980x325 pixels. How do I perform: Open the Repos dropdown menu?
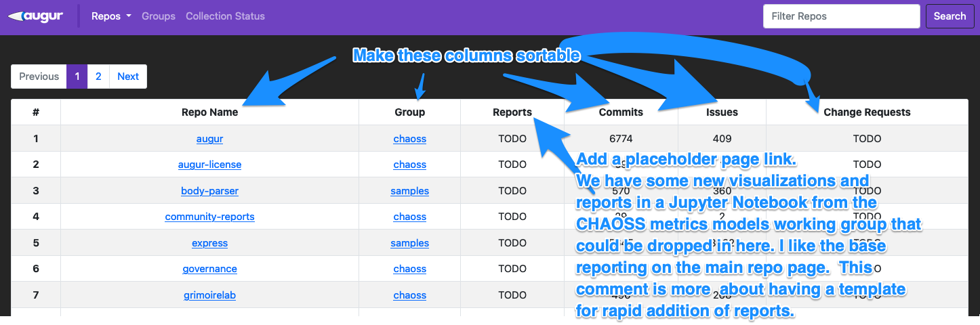click(111, 16)
